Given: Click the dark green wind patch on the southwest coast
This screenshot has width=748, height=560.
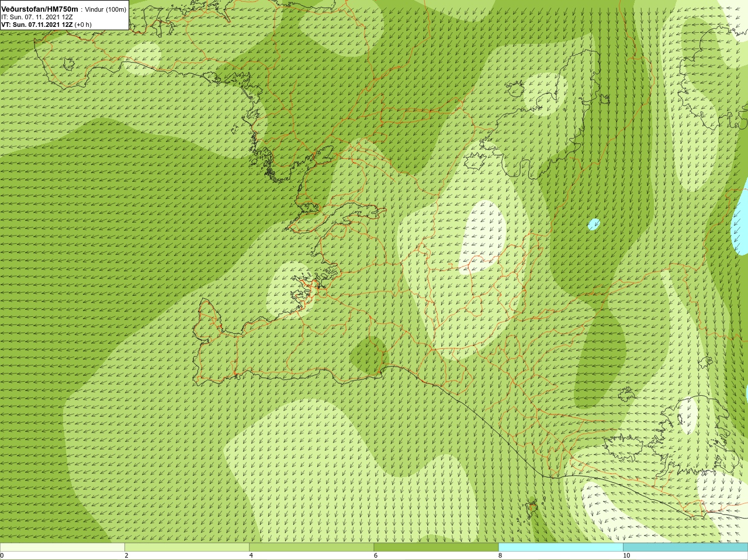Looking at the screenshot, I should tap(369, 355).
